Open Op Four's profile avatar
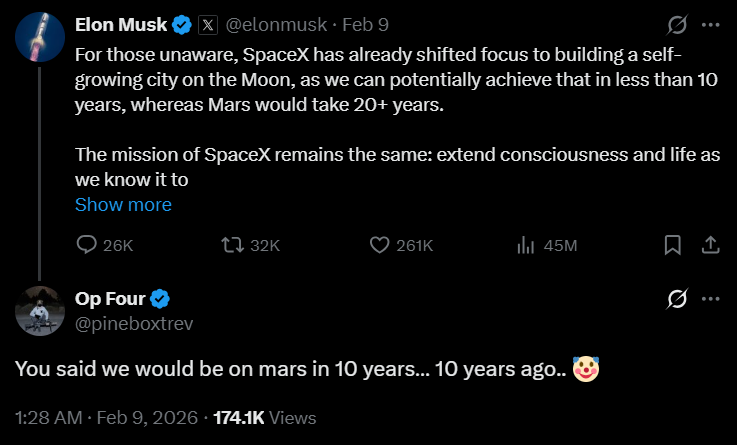The height and width of the screenshot is (445, 737). [40, 310]
